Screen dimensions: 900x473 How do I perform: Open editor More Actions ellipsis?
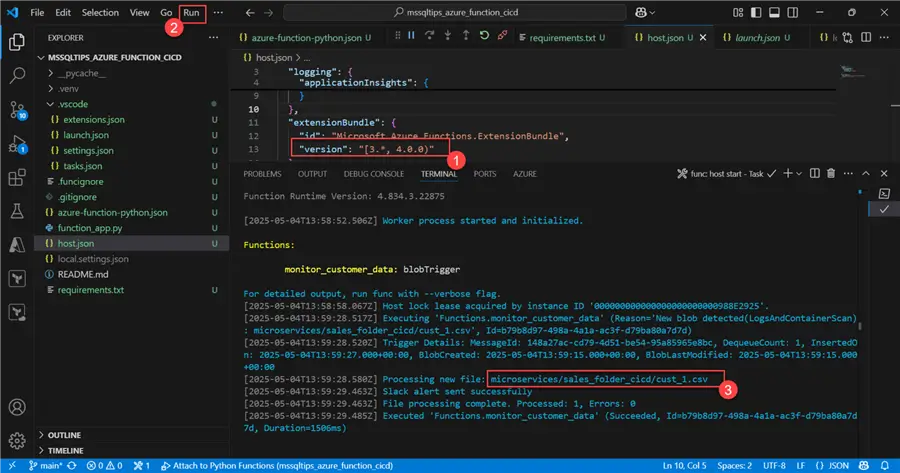884,37
